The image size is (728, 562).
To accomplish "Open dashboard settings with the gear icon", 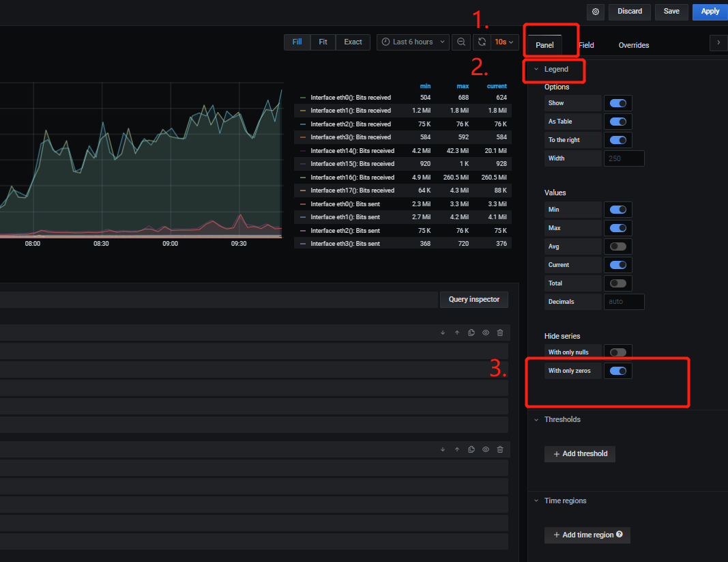I will point(595,12).
